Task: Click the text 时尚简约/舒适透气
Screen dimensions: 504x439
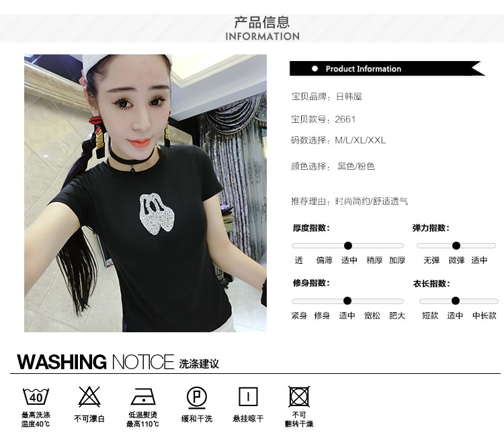Action: (x=372, y=201)
